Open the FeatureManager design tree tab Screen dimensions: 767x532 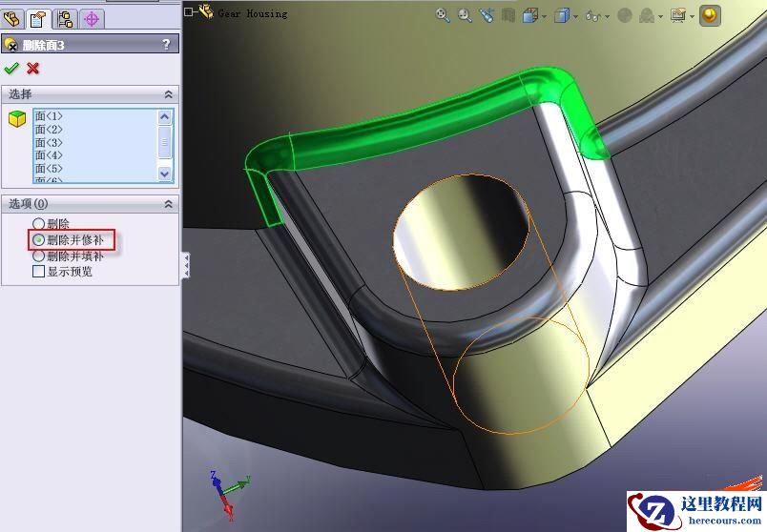[x=12, y=18]
